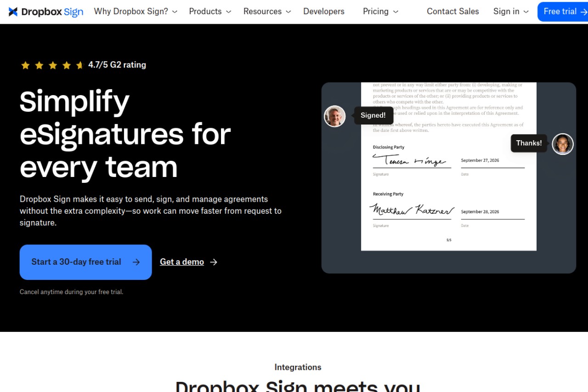588x392 pixels.
Task: Follow the Get a demo link
Action: [x=182, y=262]
